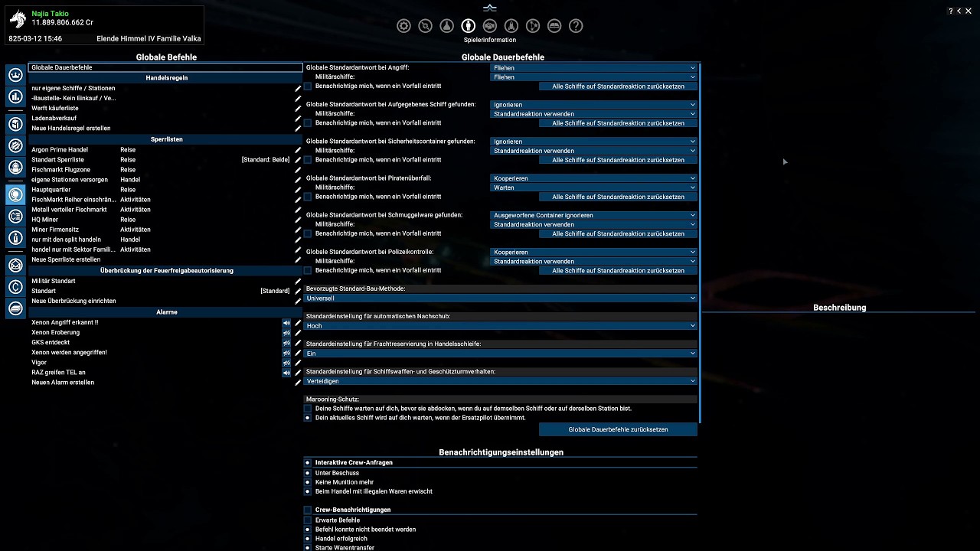Open the Standard-Bau-Methode 'Universell' dropdown
The image size is (980, 551).
tap(501, 298)
